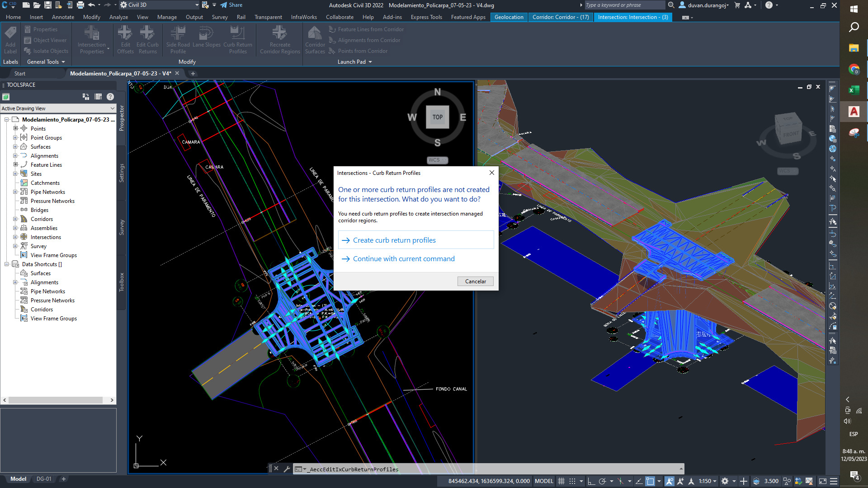
Task: Select the Side Road Profile tool
Action: click(178, 39)
